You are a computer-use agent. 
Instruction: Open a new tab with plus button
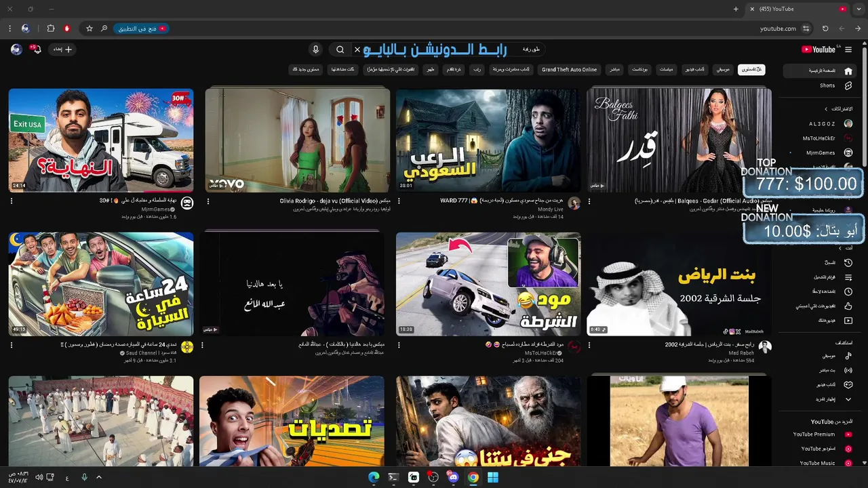pyautogui.click(x=736, y=9)
